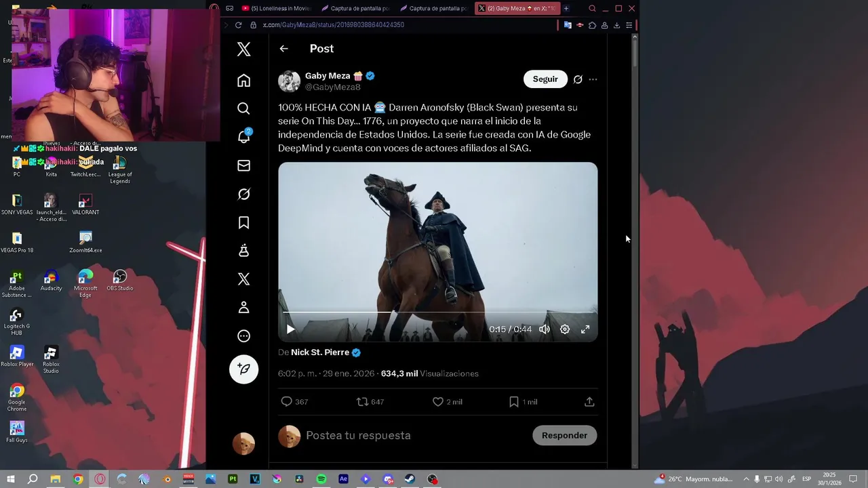The image size is (868, 488).
Task: Switch to Loneliness in Movies tab
Action: 277,8
